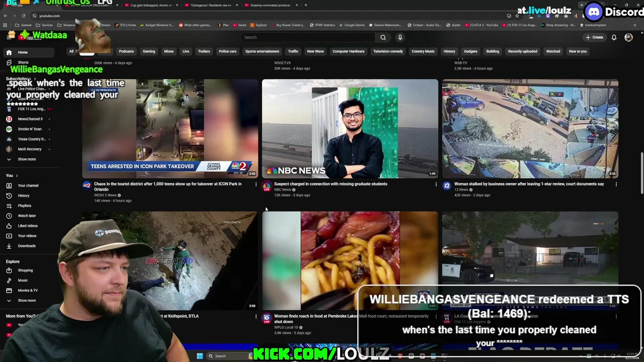644x362 pixels.
Task: Switch to 'Outrageous: Residents see' browser tab
Action: point(210,5)
